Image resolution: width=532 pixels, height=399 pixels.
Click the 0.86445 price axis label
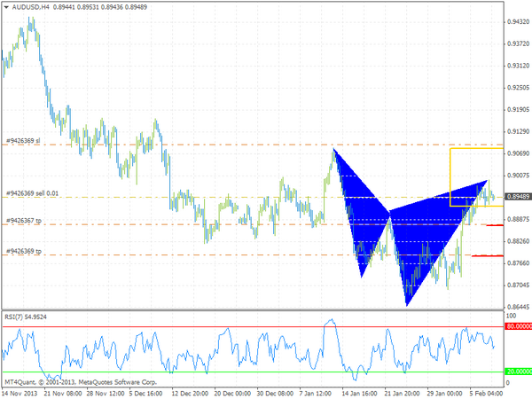518,307
